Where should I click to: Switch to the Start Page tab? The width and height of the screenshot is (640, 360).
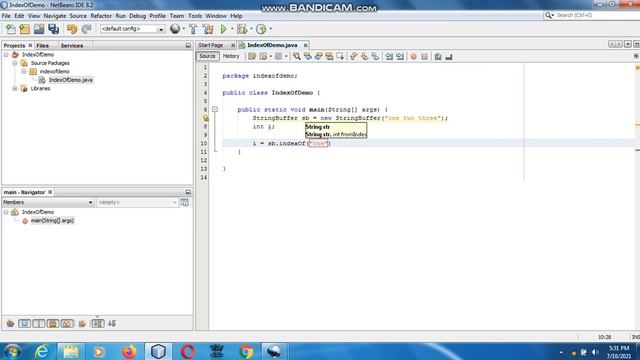click(x=211, y=45)
